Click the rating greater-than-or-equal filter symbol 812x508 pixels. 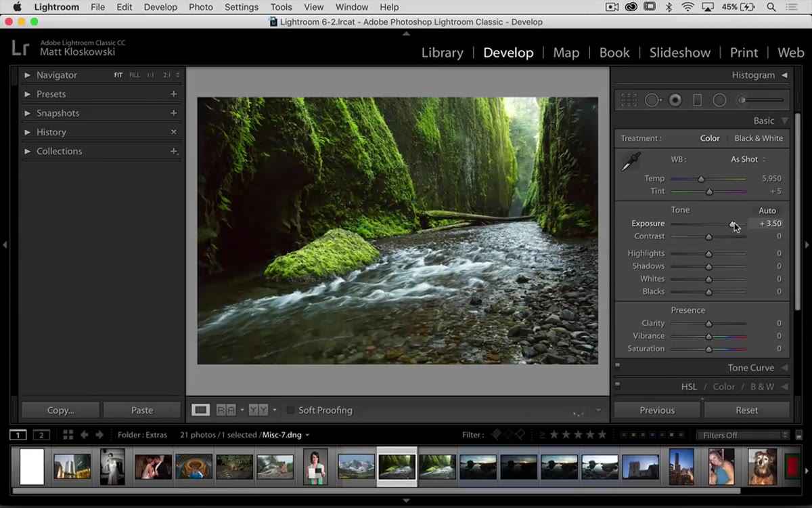coord(542,435)
